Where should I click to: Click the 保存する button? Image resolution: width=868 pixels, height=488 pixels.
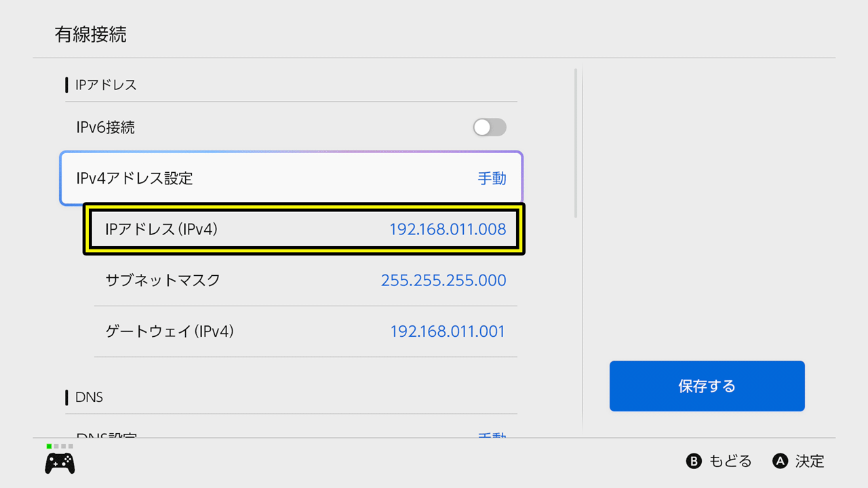point(707,386)
